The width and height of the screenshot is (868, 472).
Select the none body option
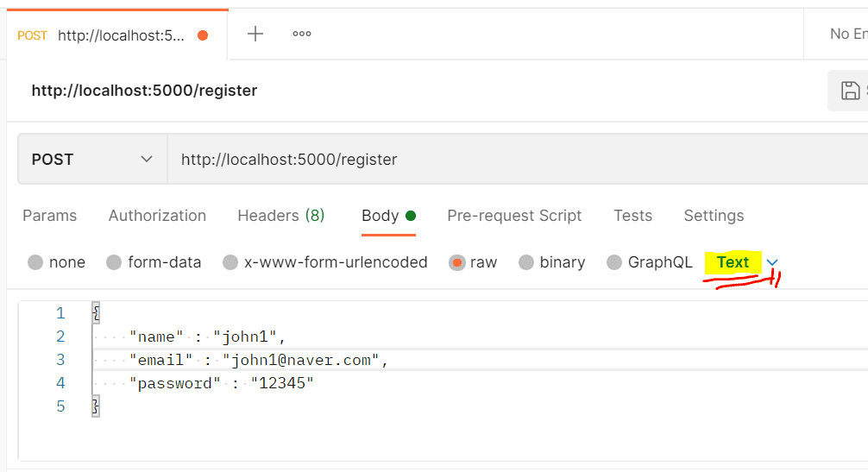pos(56,262)
